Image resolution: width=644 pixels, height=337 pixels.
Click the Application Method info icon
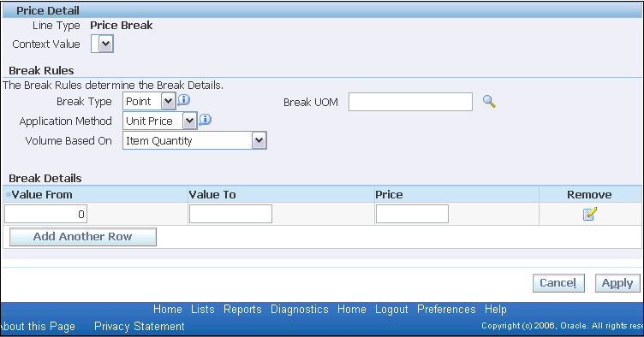205,119
